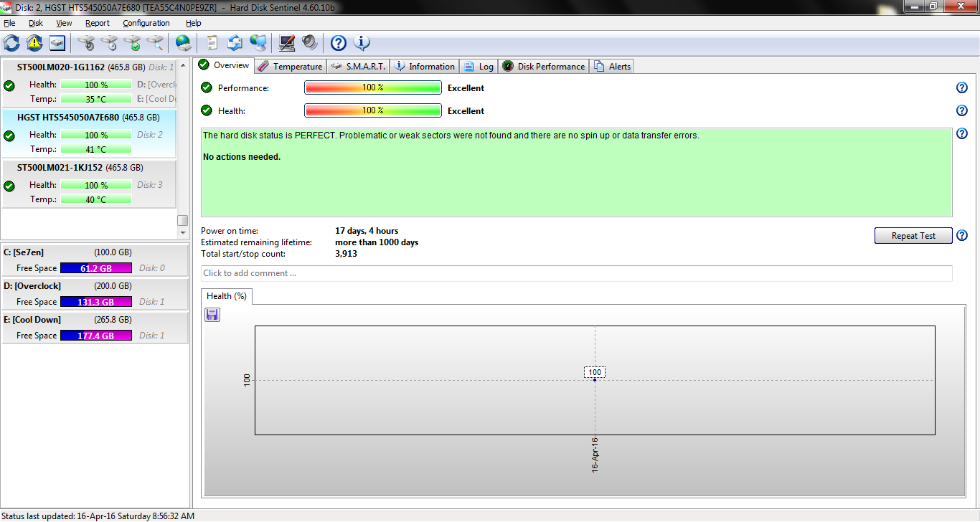The height and width of the screenshot is (522, 980).
Task: Select the Overview tab
Action: click(224, 65)
